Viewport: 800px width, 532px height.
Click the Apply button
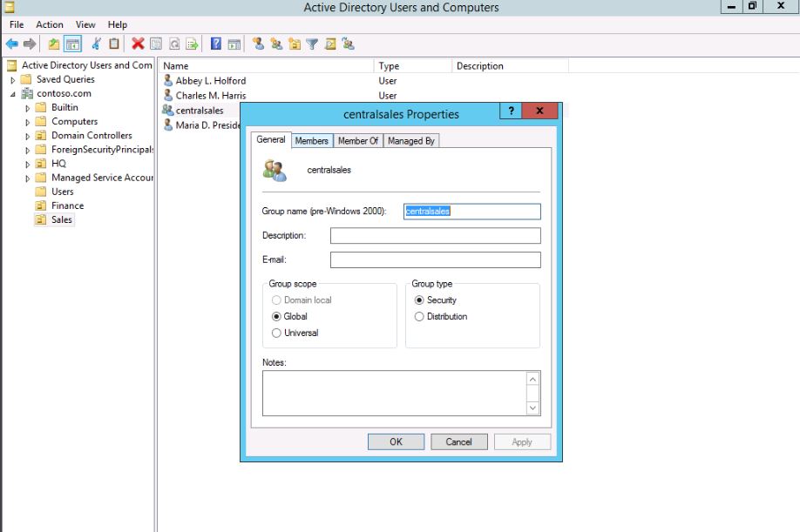[522, 441]
